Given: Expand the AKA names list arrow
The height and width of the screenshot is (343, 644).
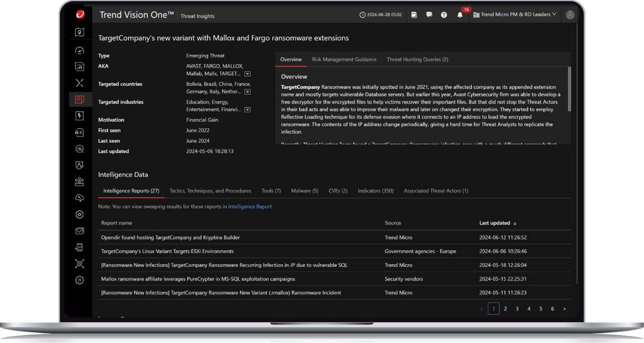Looking at the screenshot, I should (247, 73).
